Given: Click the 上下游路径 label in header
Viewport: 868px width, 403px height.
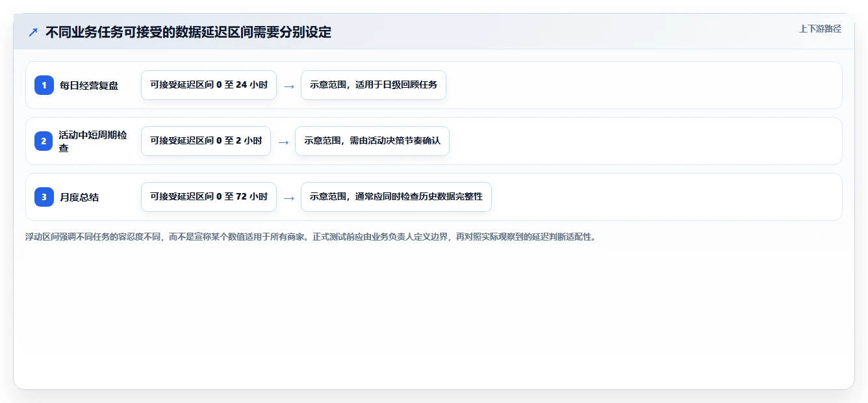Looking at the screenshot, I should (820, 29).
